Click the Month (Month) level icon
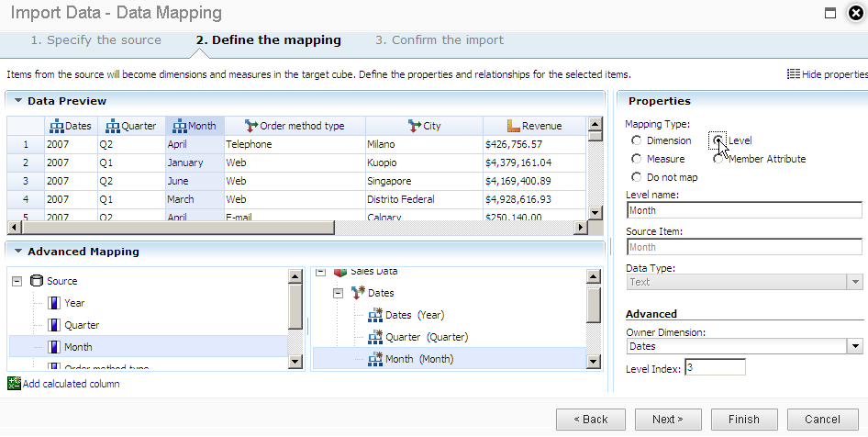This screenshot has height=437, width=868. 375,359
